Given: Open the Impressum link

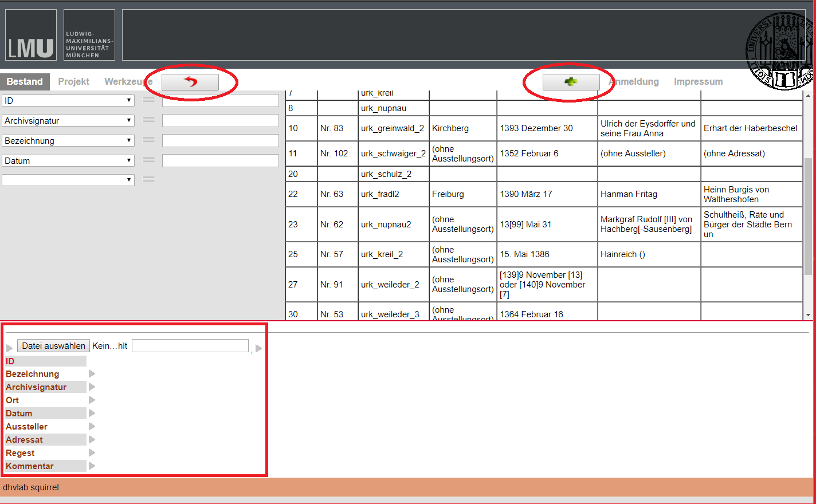Looking at the screenshot, I should point(698,81).
